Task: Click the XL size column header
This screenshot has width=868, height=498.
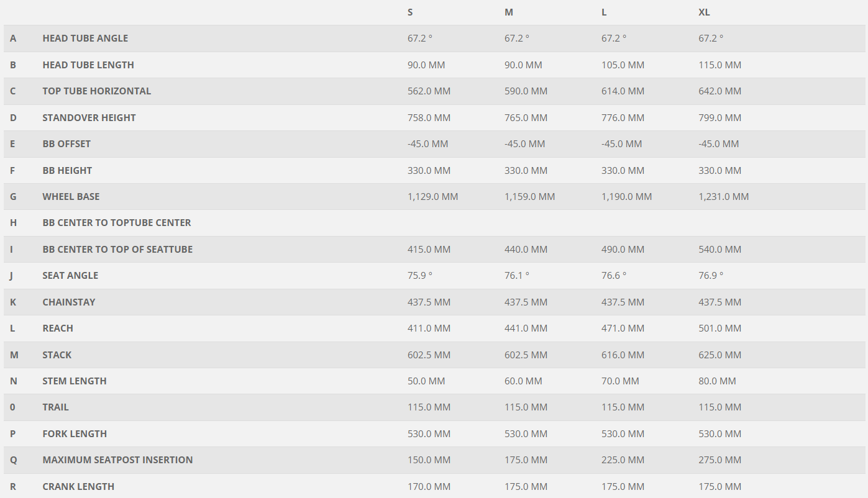Action: 704,12
